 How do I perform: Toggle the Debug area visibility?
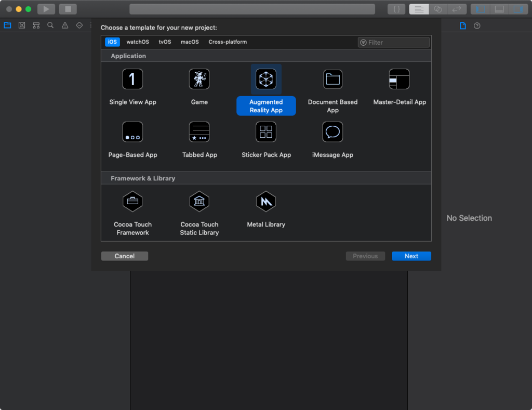point(499,9)
